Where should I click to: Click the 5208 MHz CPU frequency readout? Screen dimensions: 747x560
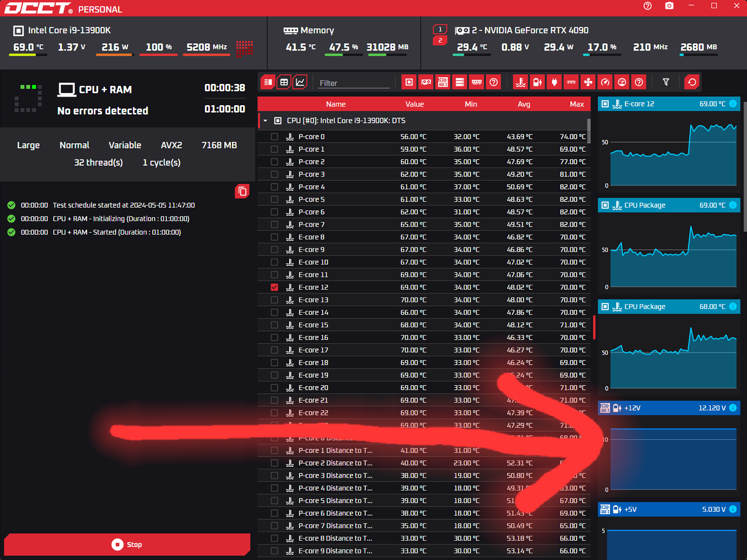pyautogui.click(x=207, y=47)
